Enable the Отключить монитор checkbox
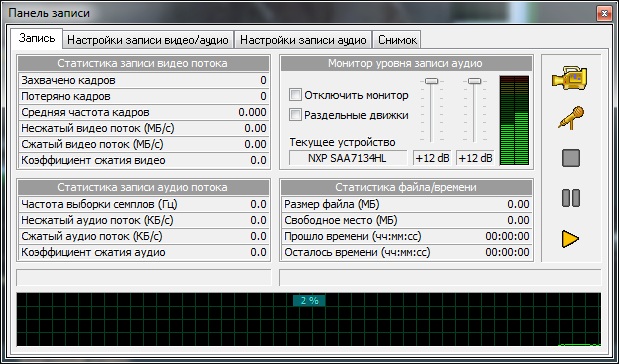Image resolution: width=619 pixels, height=364 pixels. 295,95
